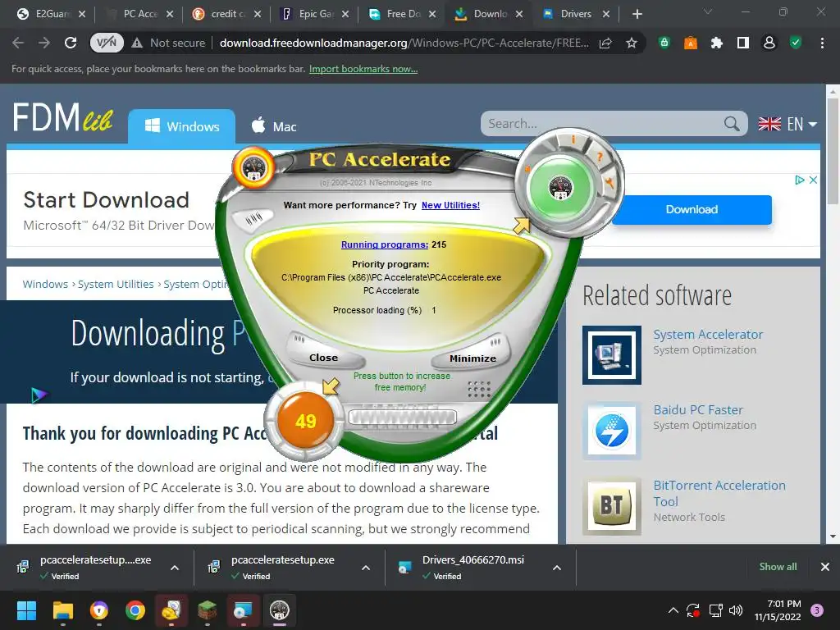This screenshot has width=840, height=630.
Task: Open the Windows breadcrumb link
Action: [45, 284]
